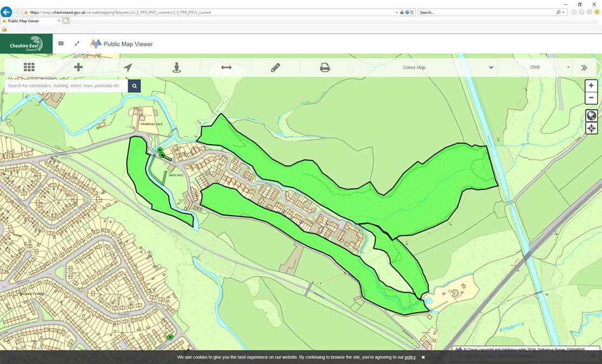Click the globe full-extent button
Image resolution: width=602 pixels, height=364 pixels.
(591, 116)
